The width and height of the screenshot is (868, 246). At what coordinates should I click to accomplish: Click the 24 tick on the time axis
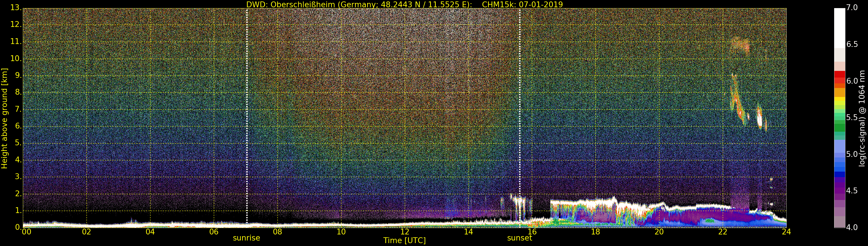786,232
